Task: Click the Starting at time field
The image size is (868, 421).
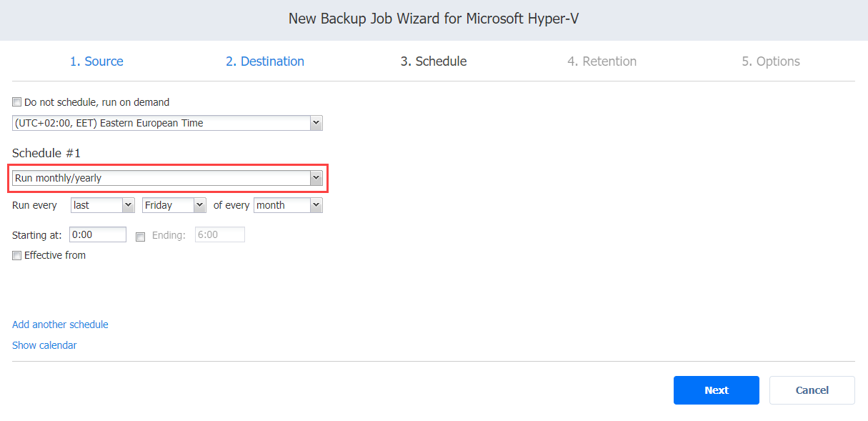Action: pos(98,234)
